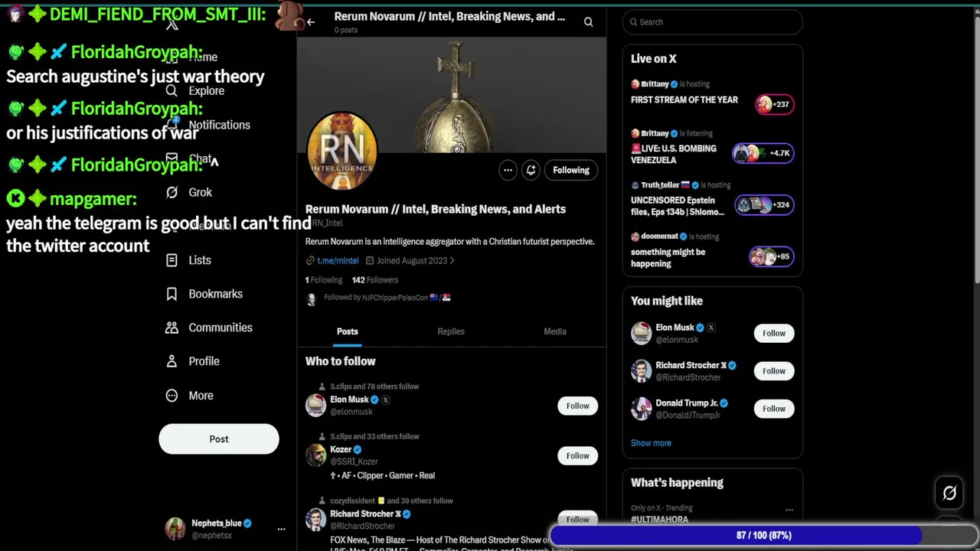Click the Chat envelope sidebar icon
Viewport: 980px width, 551px height.
(171, 158)
